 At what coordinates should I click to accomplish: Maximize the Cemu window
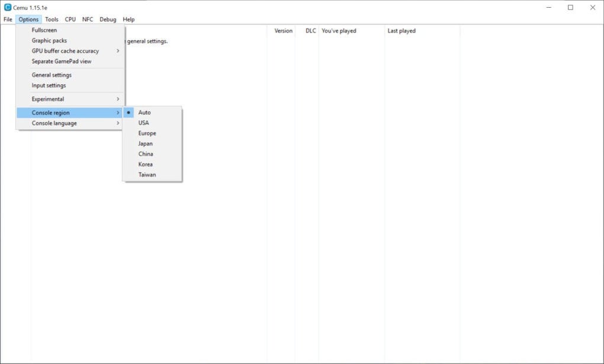pos(570,7)
